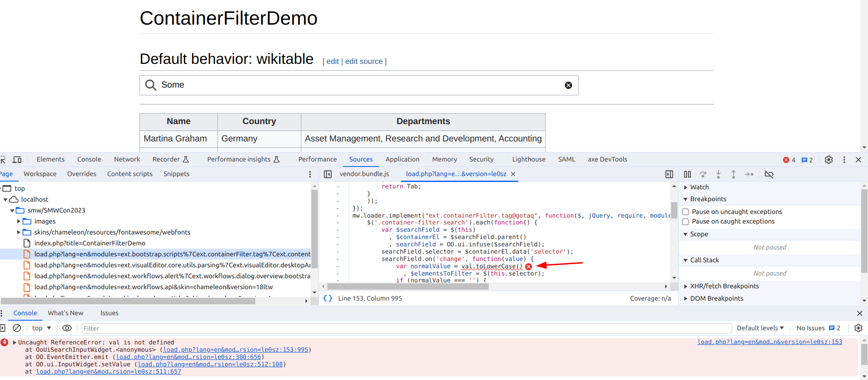This screenshot has width=868, height=380.
Task: Click the No Issues indicator in console
Action: [818, 328]
